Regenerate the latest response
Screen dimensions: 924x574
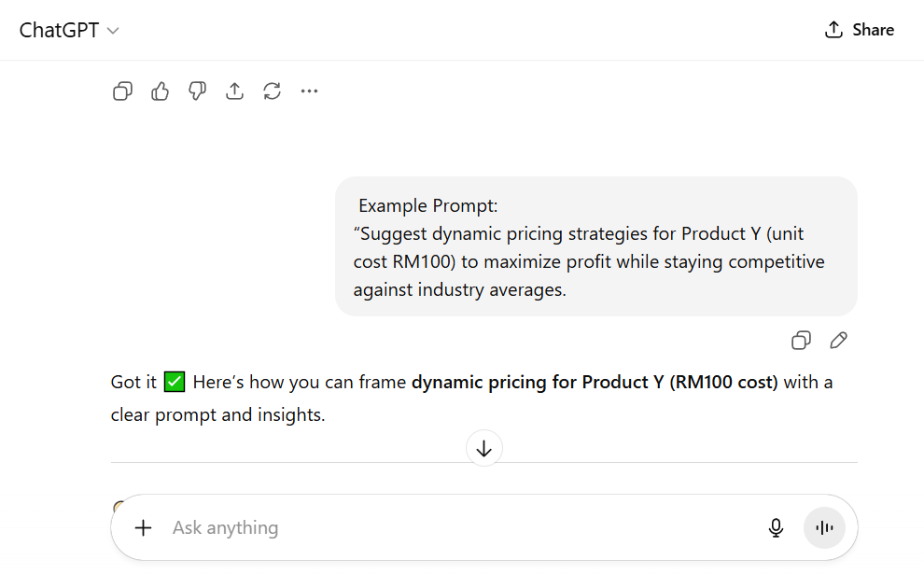pyautogui.click(x=272, y=91)
